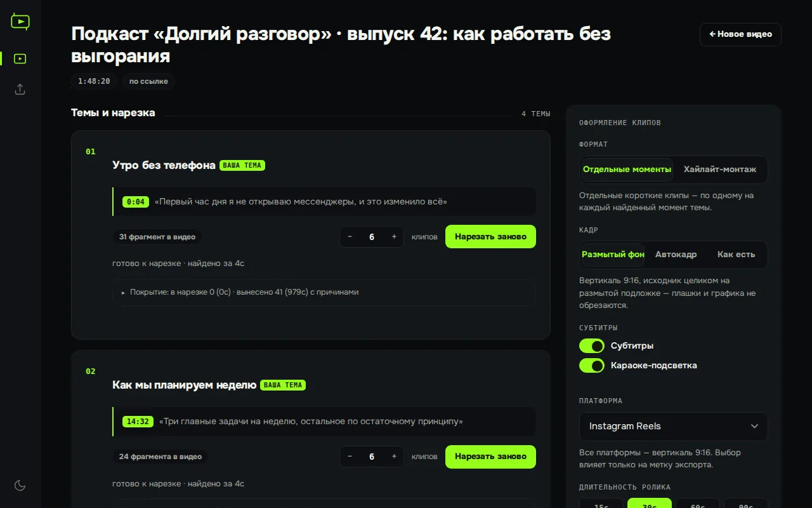Choose frame mode «Размытый фон»
The height and width of the screenshot is (508, 812).
point(613,255)
